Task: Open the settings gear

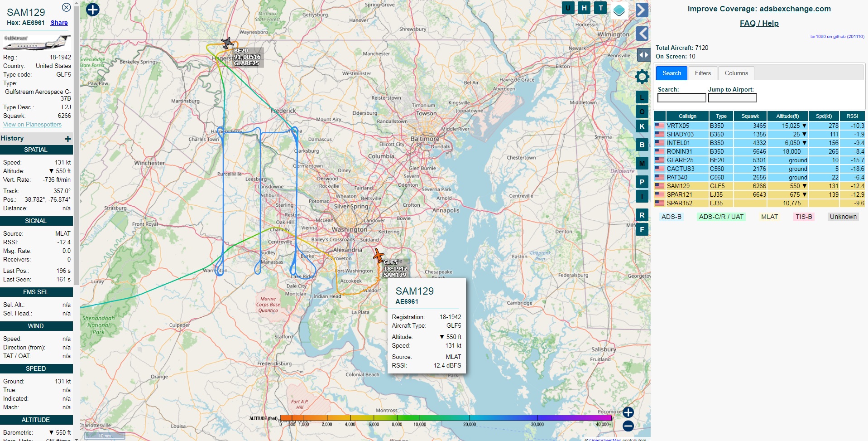Action: 642,77
